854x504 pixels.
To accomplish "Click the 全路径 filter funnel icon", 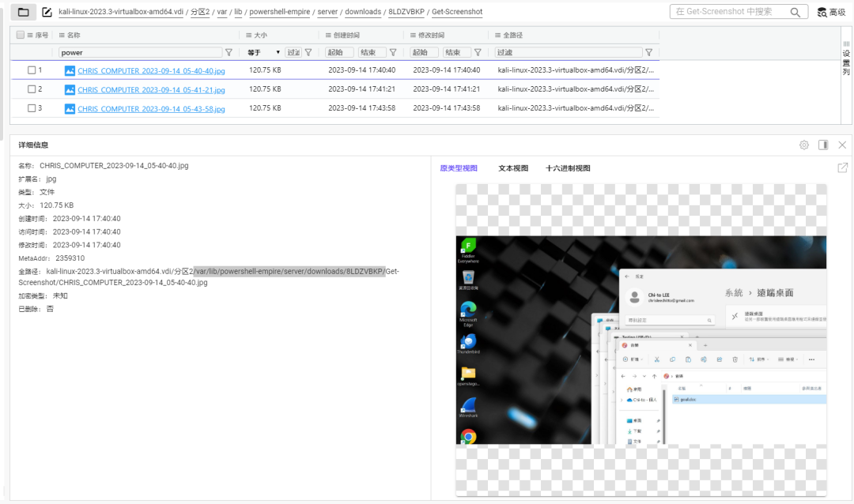I will [648, 52].
